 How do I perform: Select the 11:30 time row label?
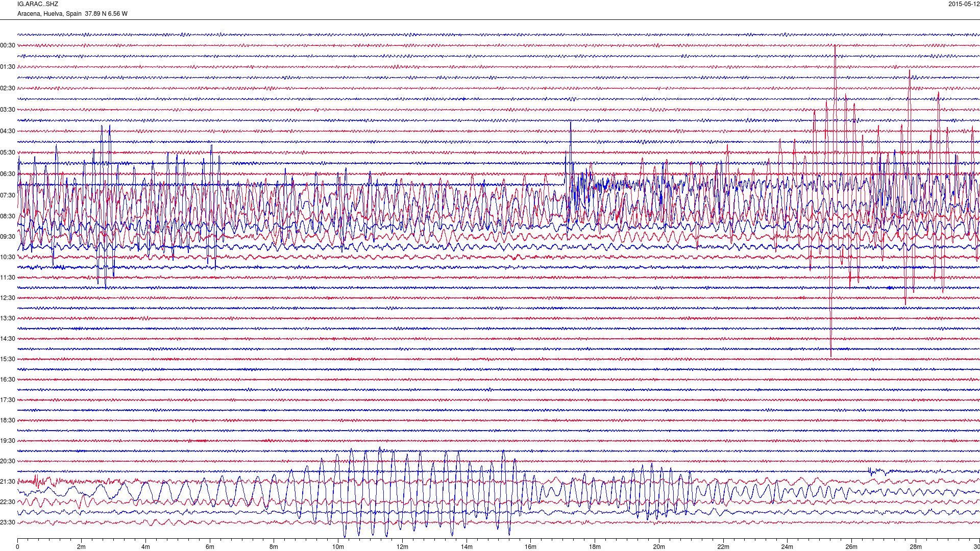(8, 278)
